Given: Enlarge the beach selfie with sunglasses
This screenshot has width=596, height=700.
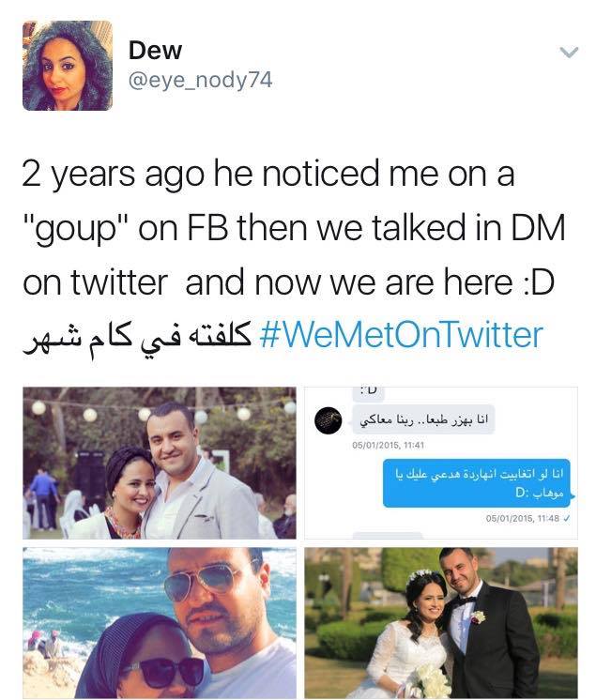Looking at the screenshot, I should pos(160,623).
